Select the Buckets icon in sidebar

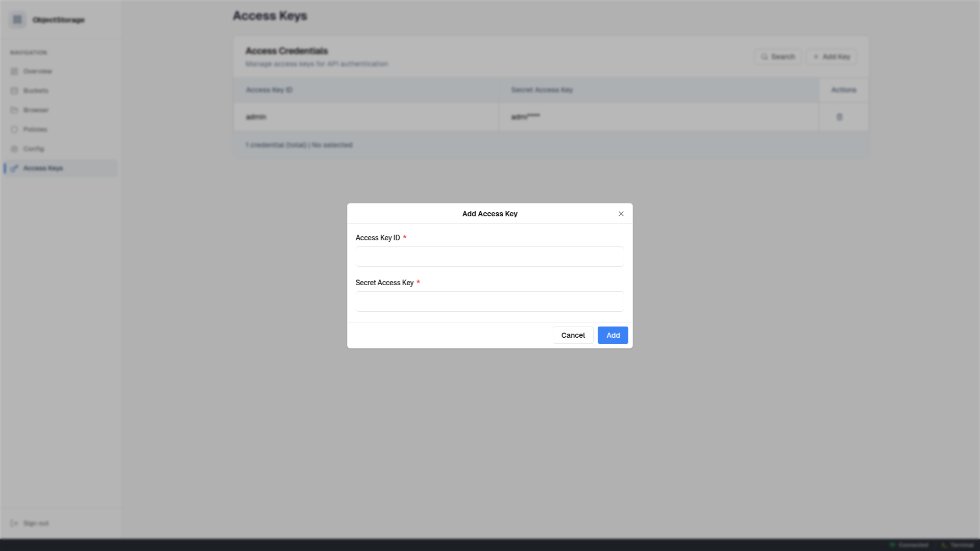(15, 90)
